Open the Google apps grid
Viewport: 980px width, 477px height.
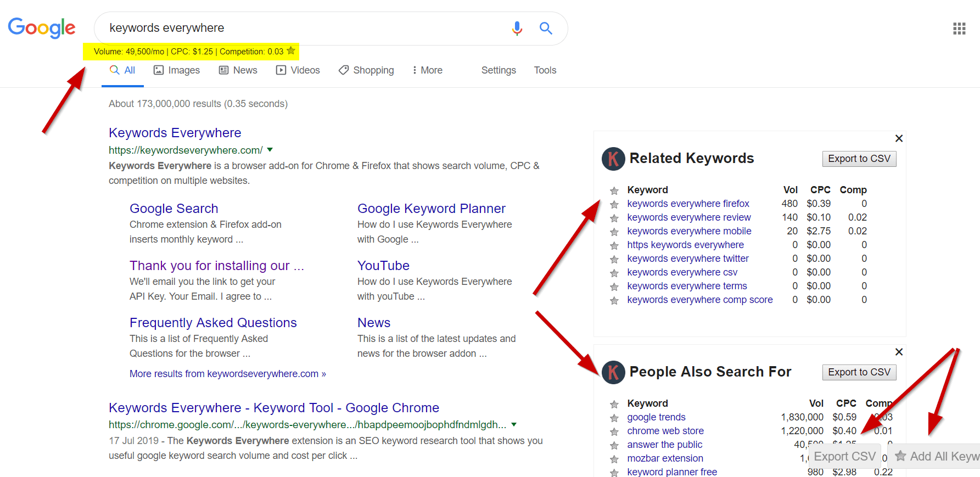[959, 29]
